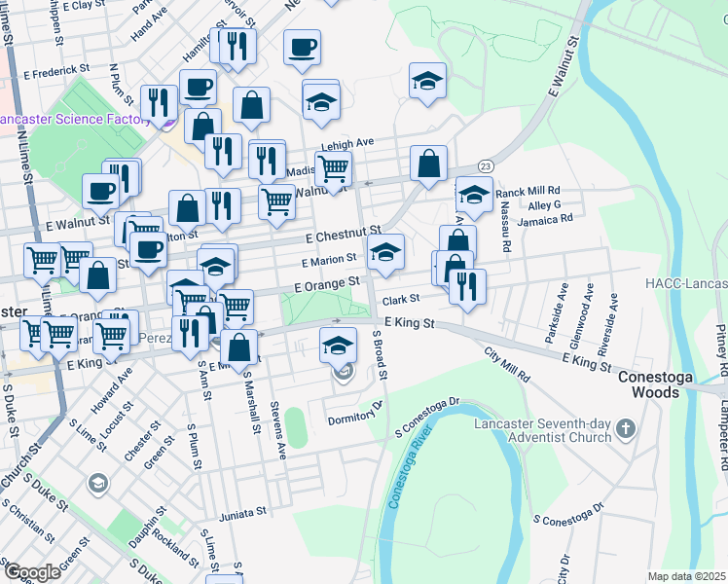This screenshot has width=728, height=584.
Task: Click the E Frederick St label
Action: pyautogui.click(x=56, y=71)
